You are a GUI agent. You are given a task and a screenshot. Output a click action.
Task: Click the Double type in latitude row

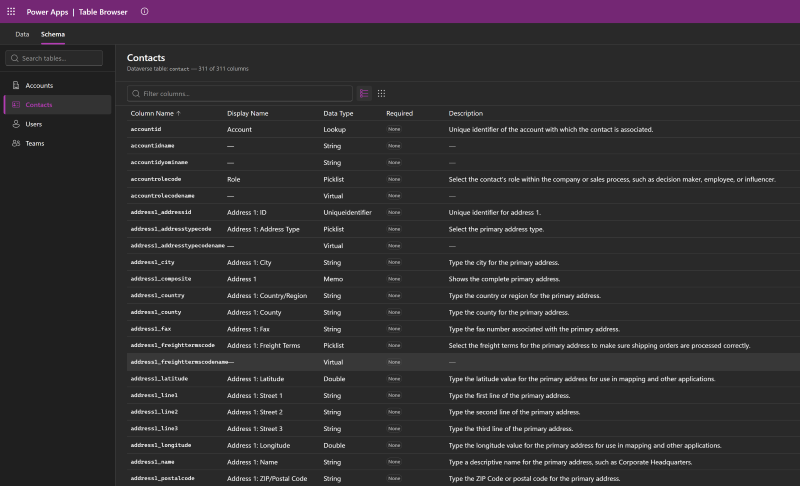(334, 379)
